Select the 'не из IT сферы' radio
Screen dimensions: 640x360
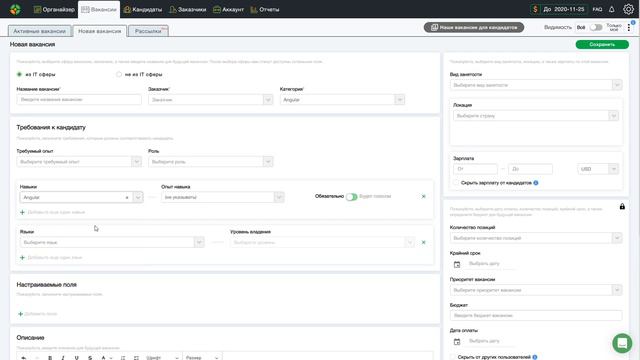coord(119,74)
